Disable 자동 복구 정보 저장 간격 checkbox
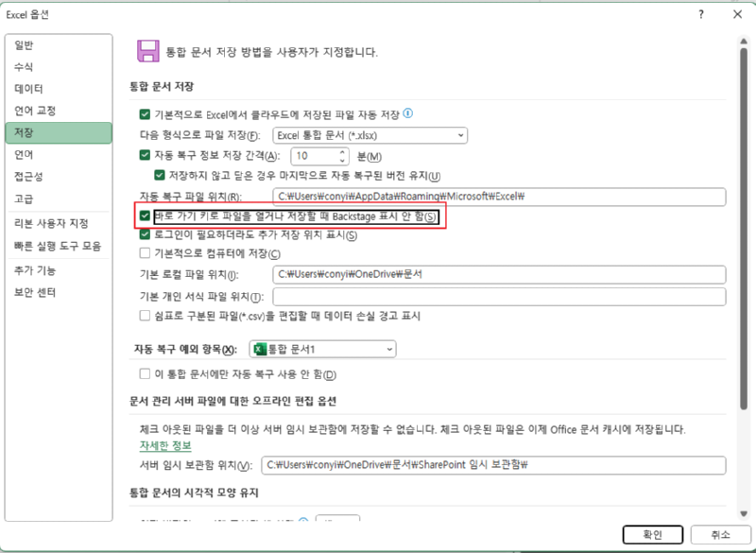The height and width of the screenshot is (553, 756). coord(145,156)
